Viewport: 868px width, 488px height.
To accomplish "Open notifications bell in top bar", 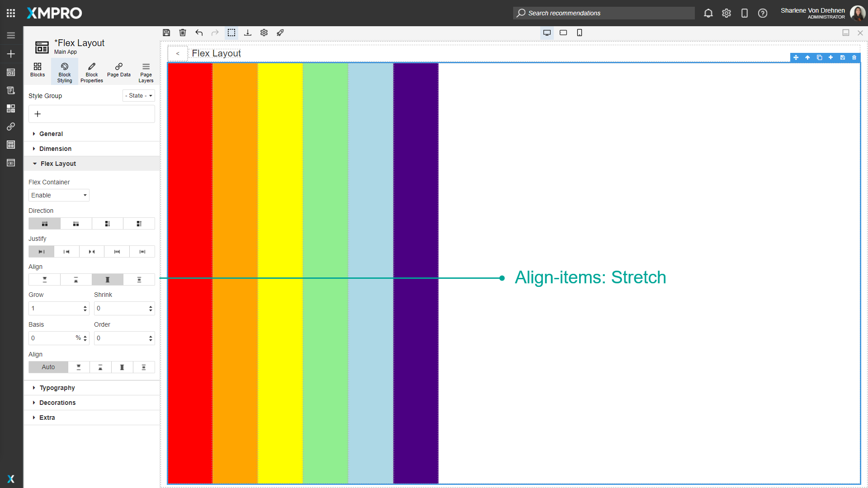I will click(708, 13).
